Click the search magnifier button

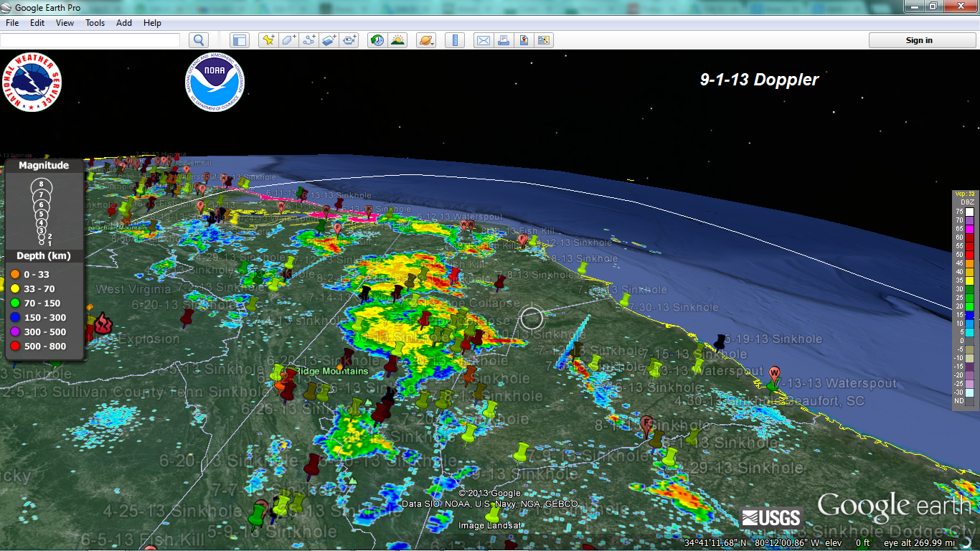click(199, 40)
